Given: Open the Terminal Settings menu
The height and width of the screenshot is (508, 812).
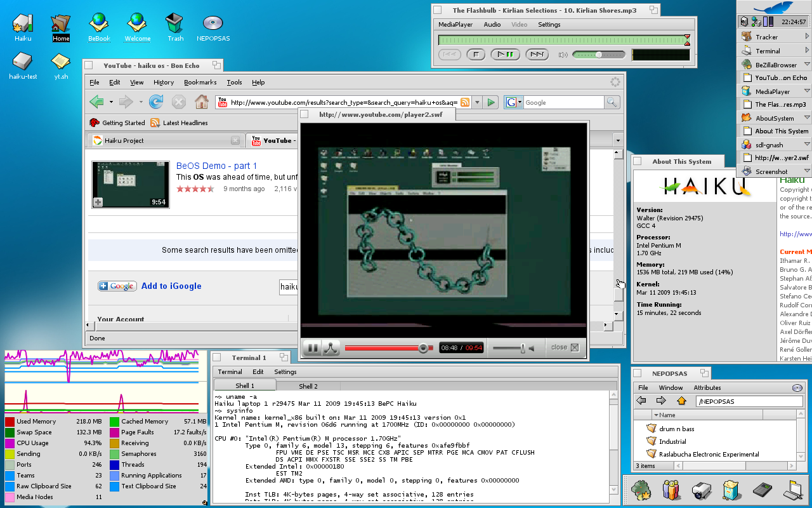Looking at the screenshot, I should (x=285, y=371).
